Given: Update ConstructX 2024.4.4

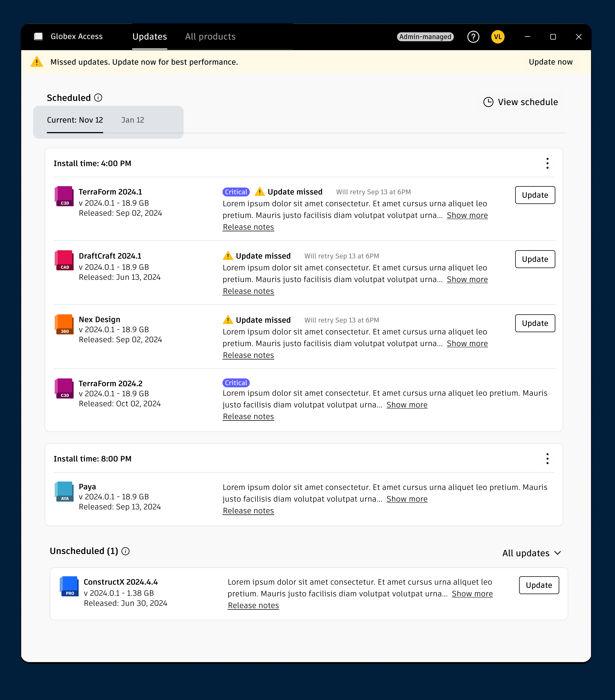Looking at the screenshot, I should pos(539,585).
